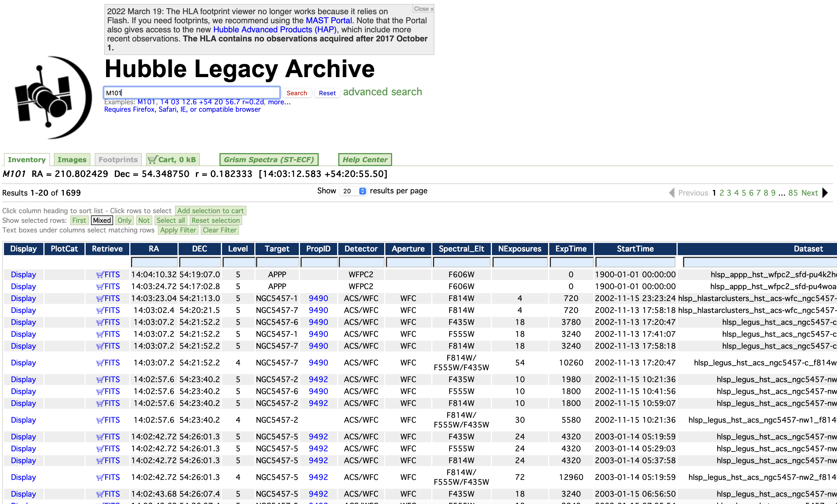Click the 'more...' examples link

279,102
